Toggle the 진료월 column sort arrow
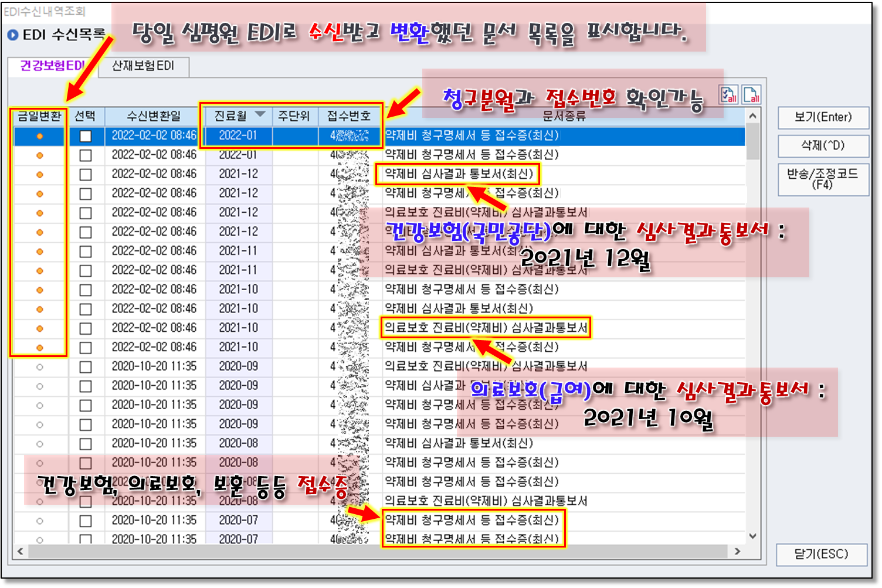 [260, 115]
